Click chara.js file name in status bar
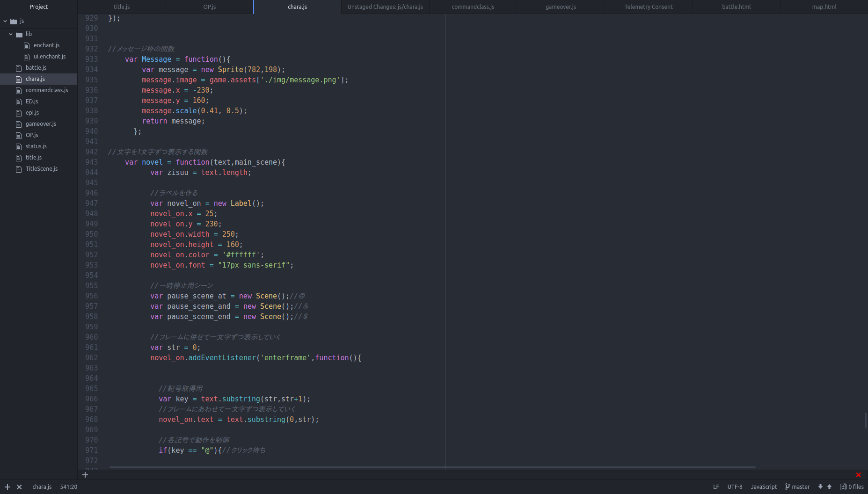The height and width of the screenshot is (494, 868). click(42, 487)
